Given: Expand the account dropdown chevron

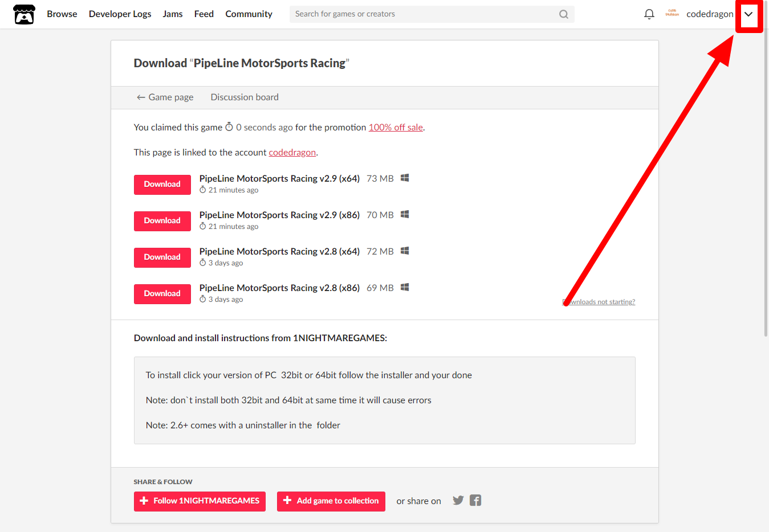Looking at the screenshot, I should pyautogui.click(x=748, y=14).
